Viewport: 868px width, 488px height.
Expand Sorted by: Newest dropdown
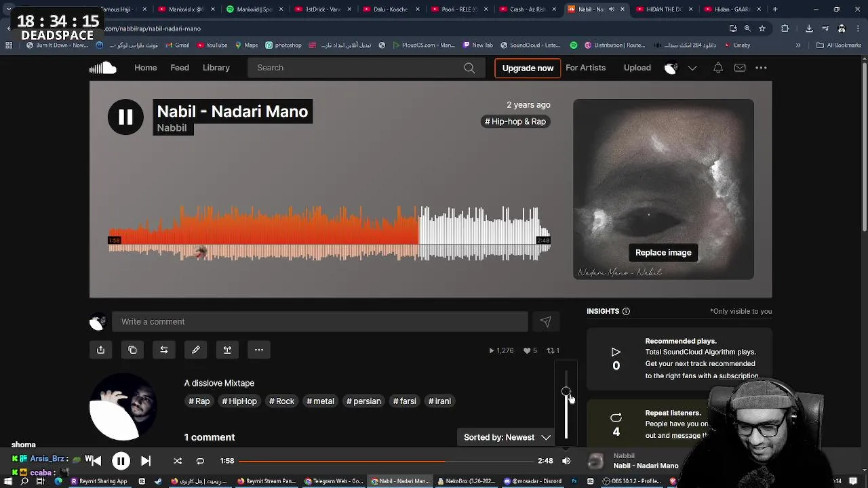click(x=507, y=437)
